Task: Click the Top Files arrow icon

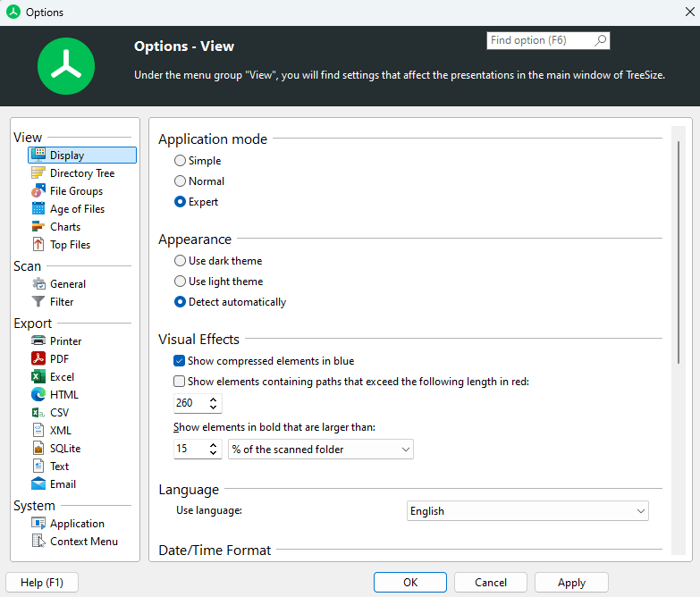Action: pos(38,244)
